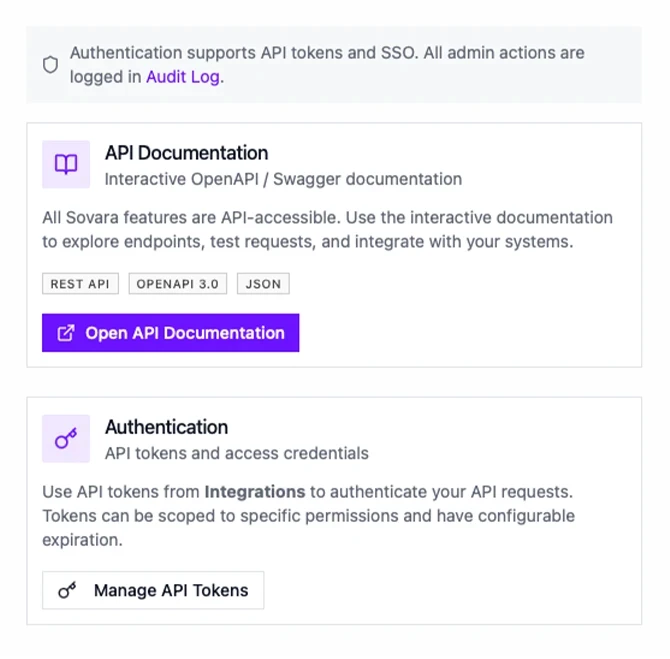The image size is (670, 659).
Task: Open the Audit Log link
Action: [x=183, y=77]
